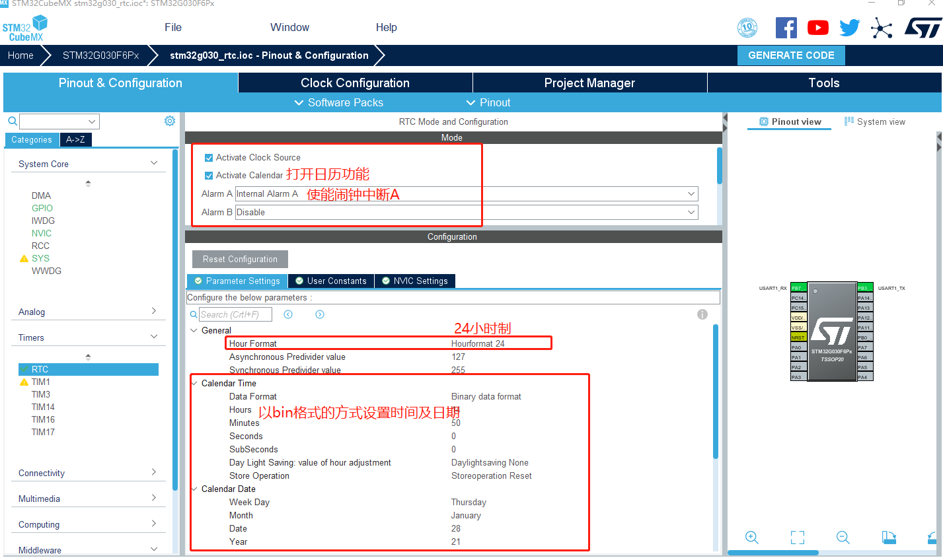Open the ST YouTube channel icon
This screenshot has width=943, height=560.
click(x=817, y=27)
